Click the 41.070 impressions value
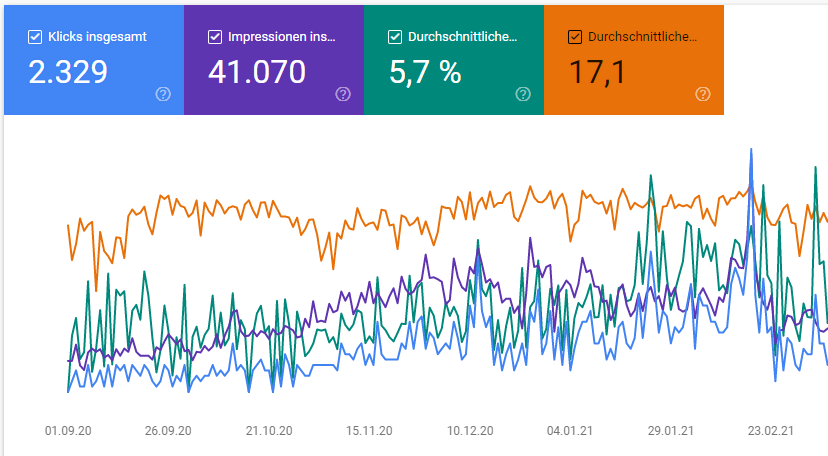The image size is (828, 456). [259, 72]
